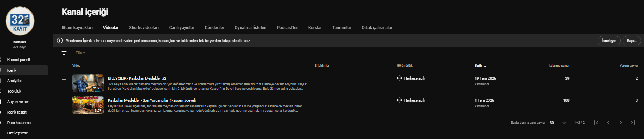
Task: Click the info icon in the notification banner
Action: coord(60,41)
